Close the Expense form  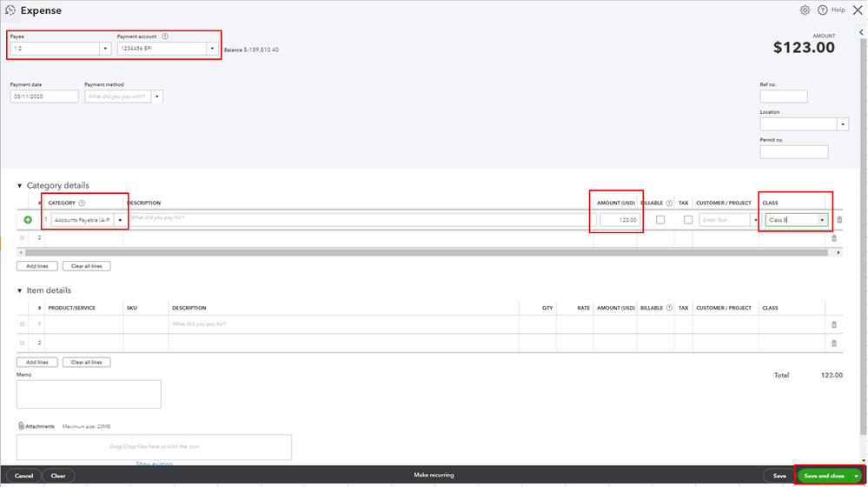[858, 10]
